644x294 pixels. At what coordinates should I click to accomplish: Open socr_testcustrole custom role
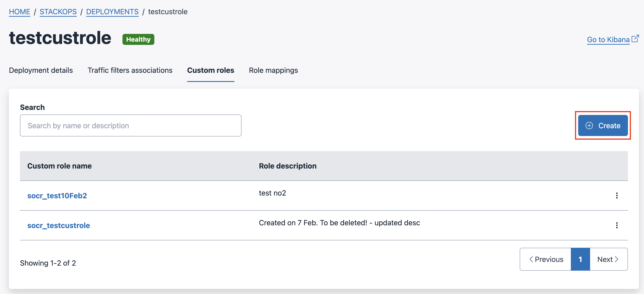[x=58, y=225]
